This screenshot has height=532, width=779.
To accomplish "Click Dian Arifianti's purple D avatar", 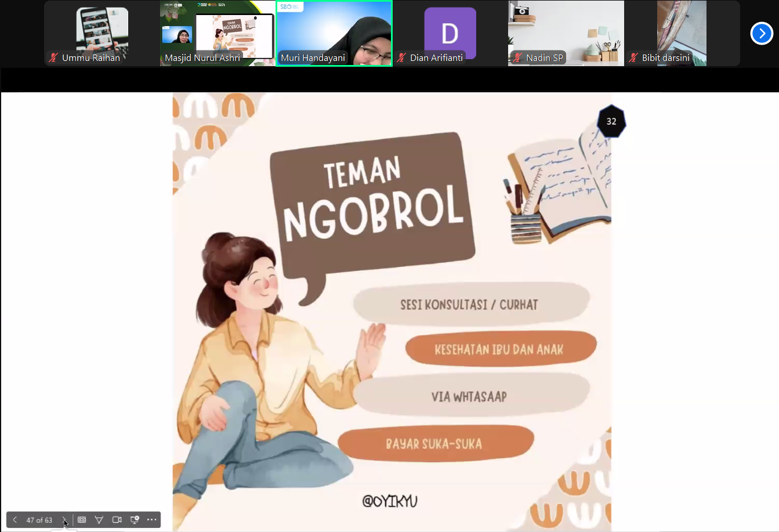I will [450, 32].
